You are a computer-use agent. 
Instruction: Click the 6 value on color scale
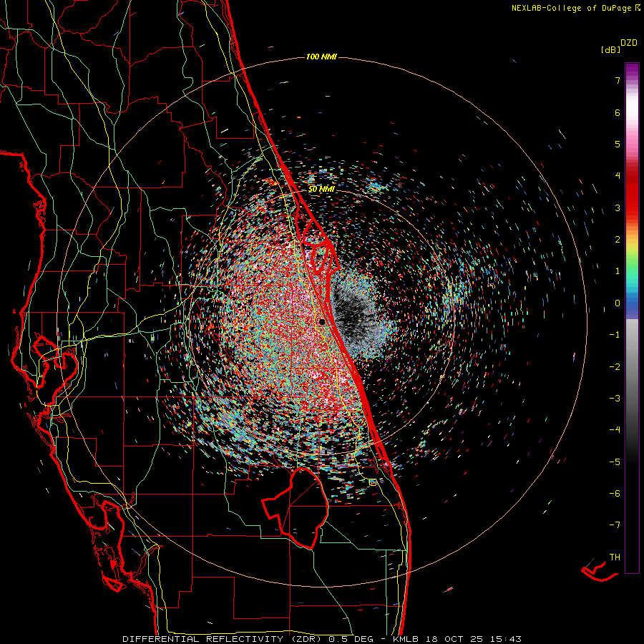618,112
